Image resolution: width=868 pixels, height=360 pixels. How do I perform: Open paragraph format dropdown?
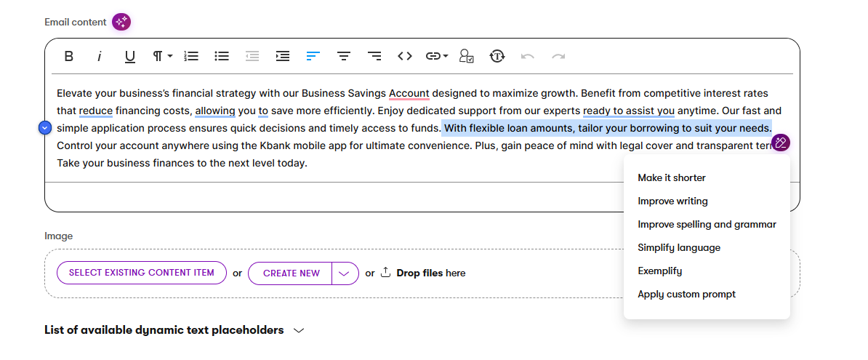point(163,57)
